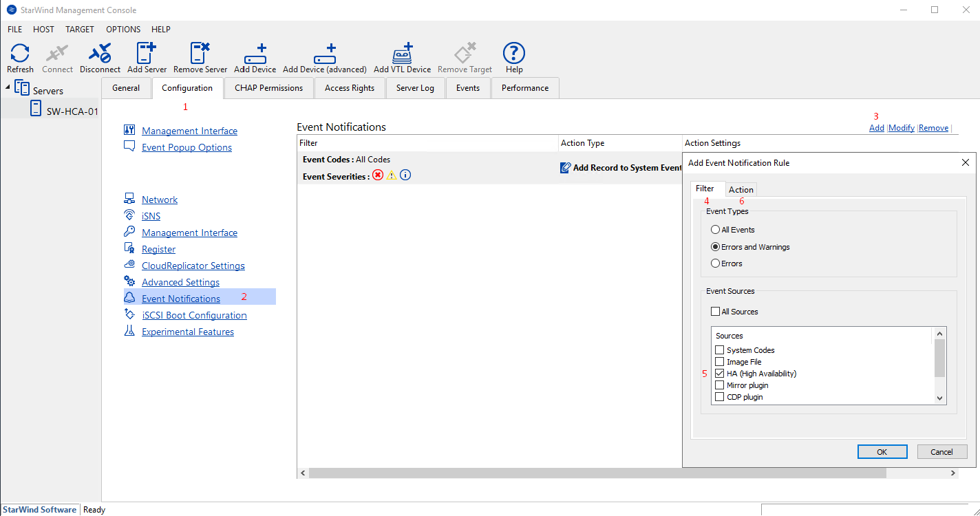Click the Modify link for event notifications
Viewport: 980px width, 516px height.
902,128
